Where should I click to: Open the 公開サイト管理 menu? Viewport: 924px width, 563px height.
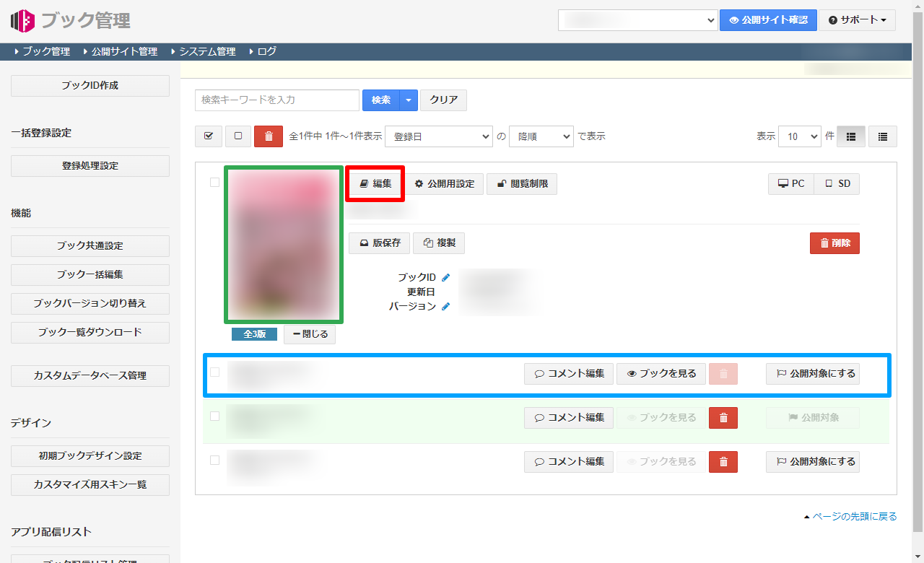[123, 51]
